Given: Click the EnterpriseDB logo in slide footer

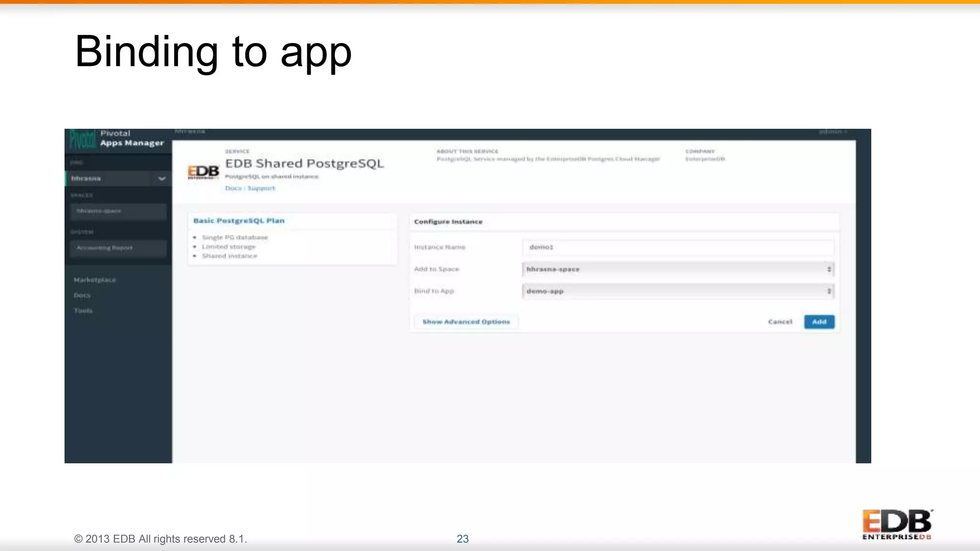Looking at the screenshot, I should pyautogui.click(x=897, y=525).
